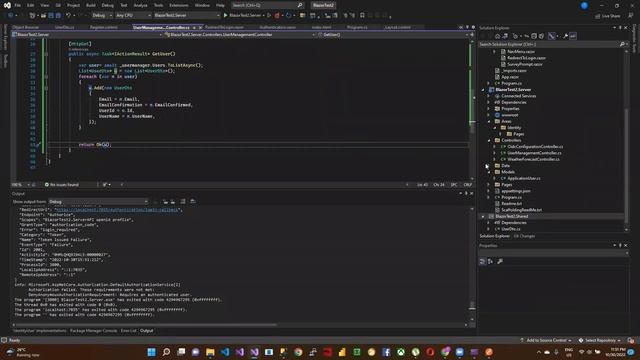This screenshot has height=360, width=640.
Task: Click Refresh browser icon in toolbar
Action: click(x=289, y=16)
